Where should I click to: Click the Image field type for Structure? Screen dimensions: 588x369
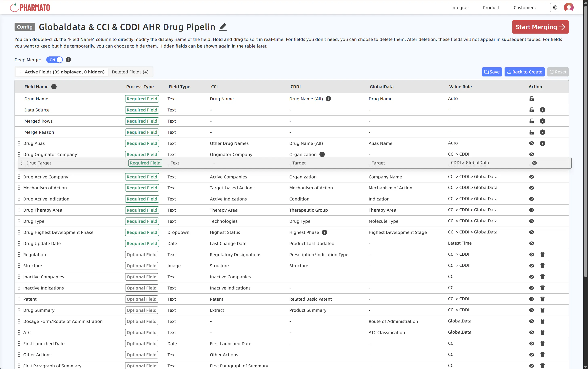(x=174, y=266)
